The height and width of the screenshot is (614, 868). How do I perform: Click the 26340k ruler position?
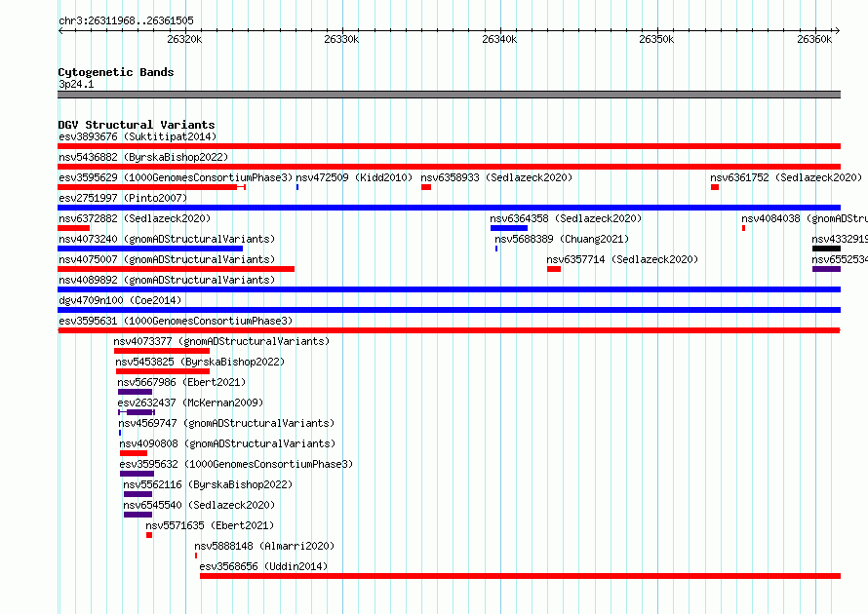coord(499,39)
